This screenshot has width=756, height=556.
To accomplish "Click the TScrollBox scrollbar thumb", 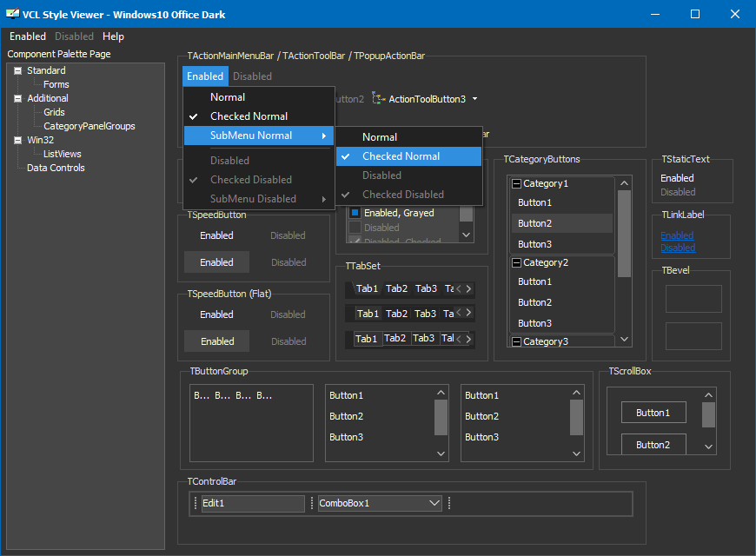I will coord(709,415).
